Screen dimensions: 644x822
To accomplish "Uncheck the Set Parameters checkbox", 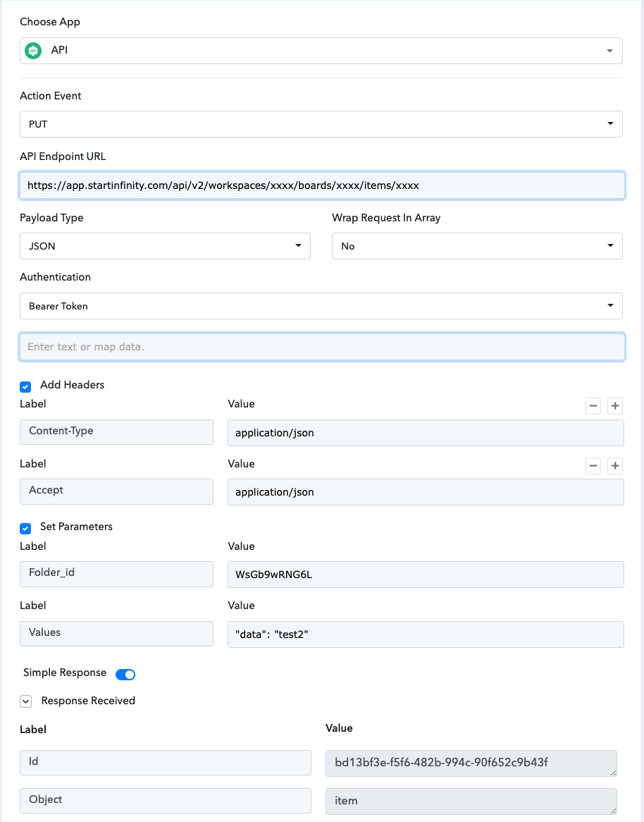I will 25,528.
